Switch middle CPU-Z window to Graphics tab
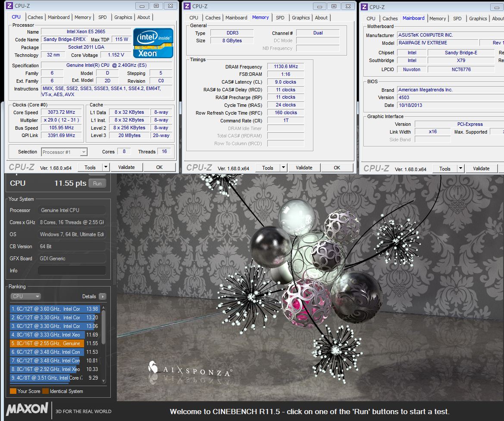 click(x=301, y=18)
